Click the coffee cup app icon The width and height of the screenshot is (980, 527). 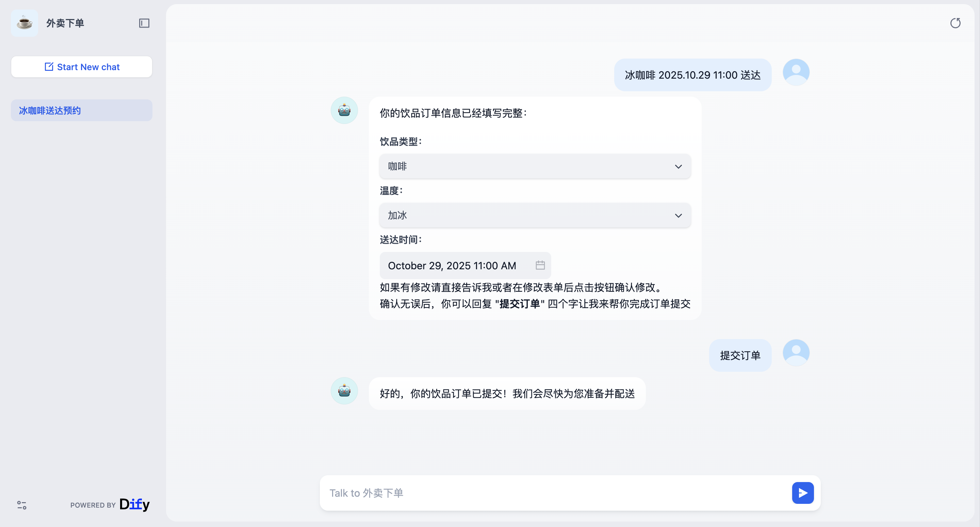pyautogui.click(x=25, y=23)
